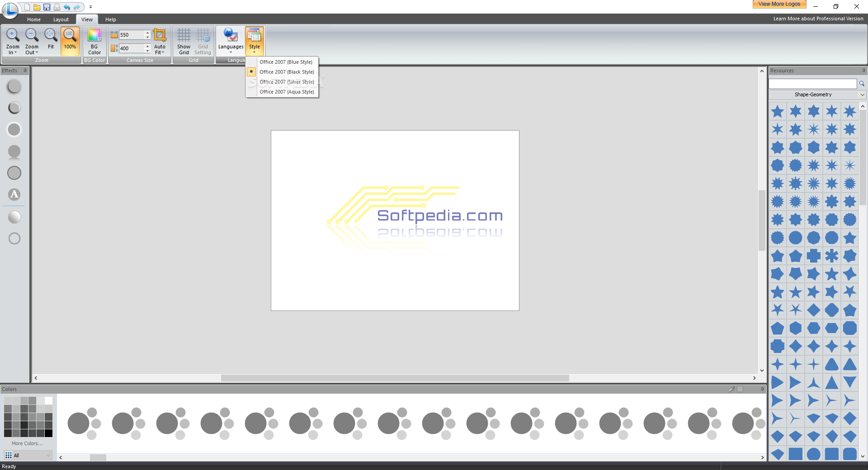Click the canvas width icon beside 550

pos(114,35)
